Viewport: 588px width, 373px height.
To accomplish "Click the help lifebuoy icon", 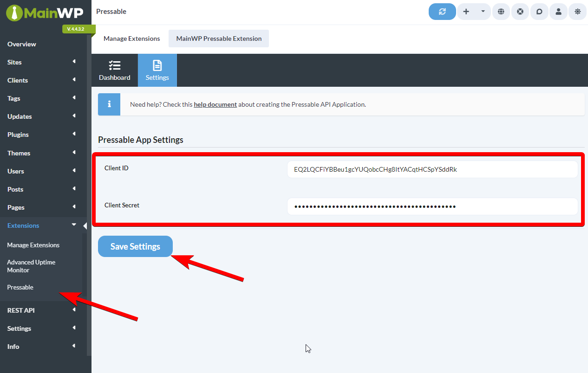I will 520,11.
